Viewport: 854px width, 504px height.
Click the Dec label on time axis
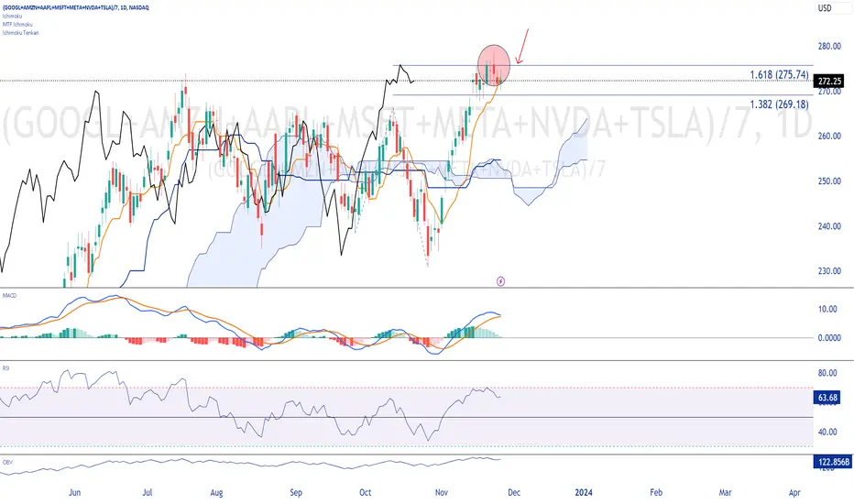514,493
